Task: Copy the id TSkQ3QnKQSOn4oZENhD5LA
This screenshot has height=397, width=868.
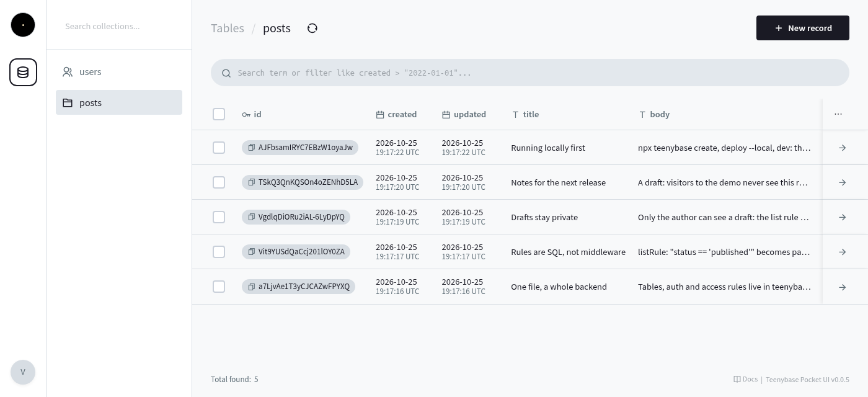Action: 251,182
